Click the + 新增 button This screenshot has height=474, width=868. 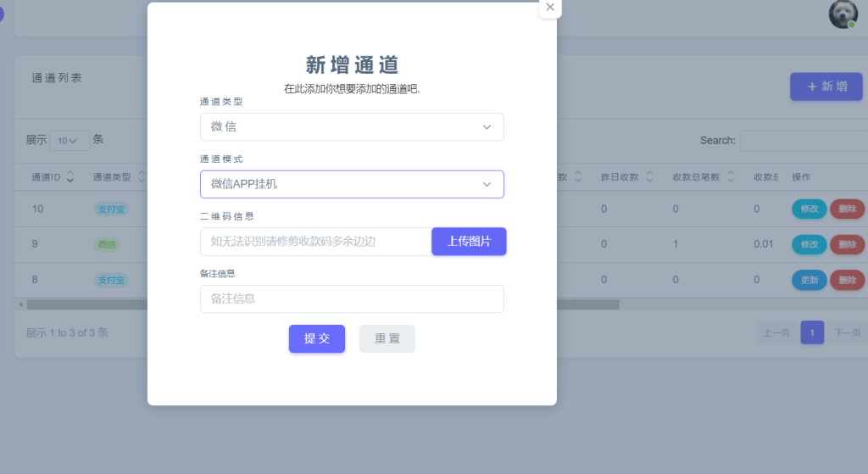[x=826, y=86]
